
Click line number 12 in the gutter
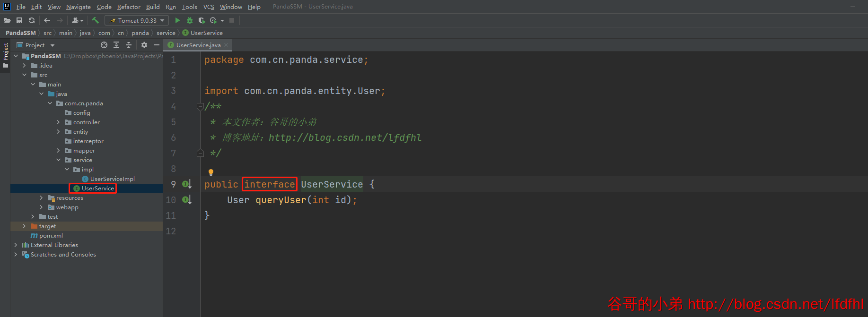[171, 231]
